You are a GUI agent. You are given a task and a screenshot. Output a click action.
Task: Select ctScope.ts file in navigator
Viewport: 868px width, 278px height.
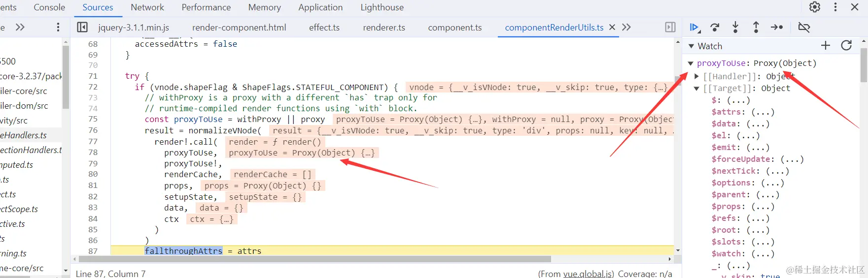(19, 209)
